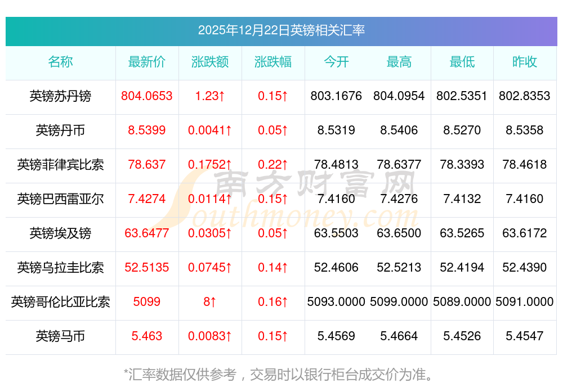563x392 pixels.
Task: Click latest price 8.5399
Action: (146, 130)
